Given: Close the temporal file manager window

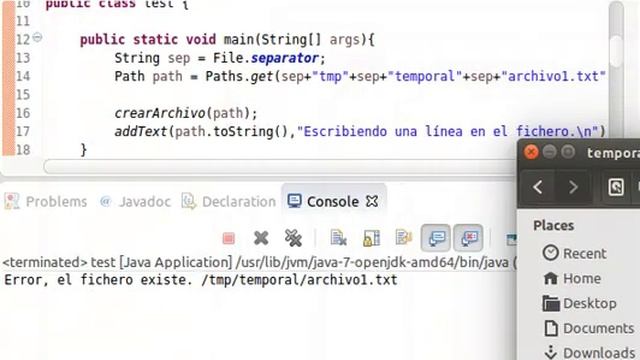Looking at the screenshot, I should (531, 152).
